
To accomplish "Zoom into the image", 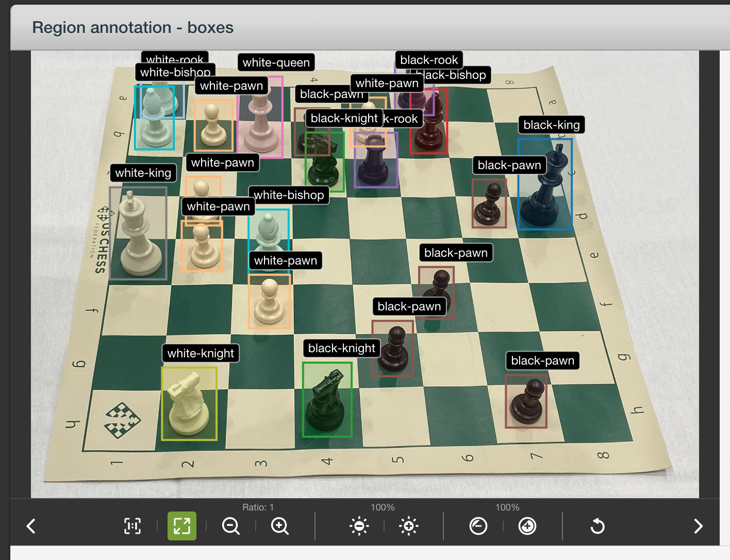I will [x=279, y=526].
